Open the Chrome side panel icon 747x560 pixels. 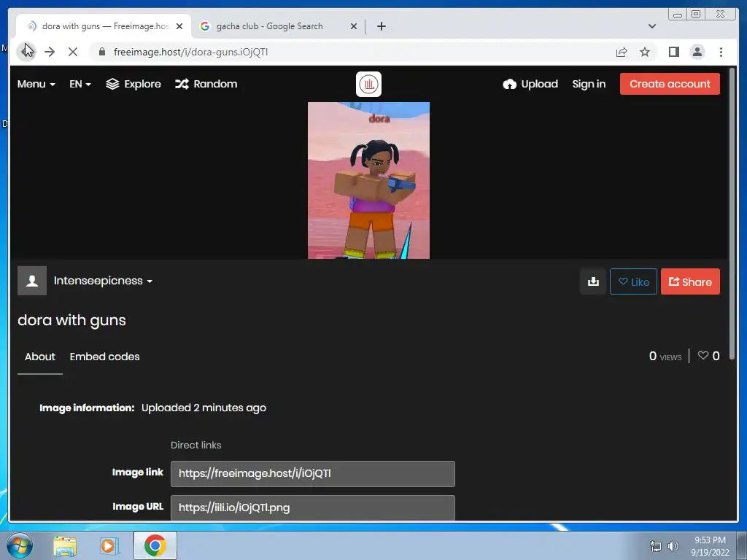673,52
